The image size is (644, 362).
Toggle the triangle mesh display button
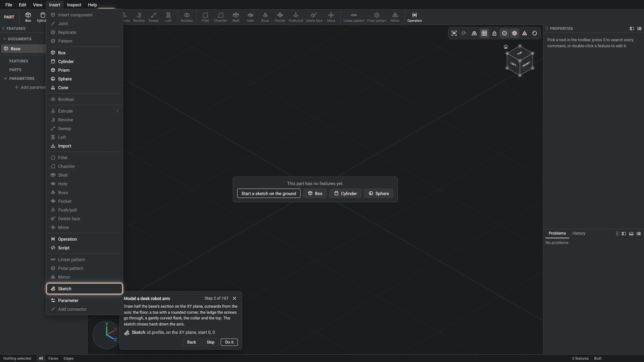(x=525, y=33)
